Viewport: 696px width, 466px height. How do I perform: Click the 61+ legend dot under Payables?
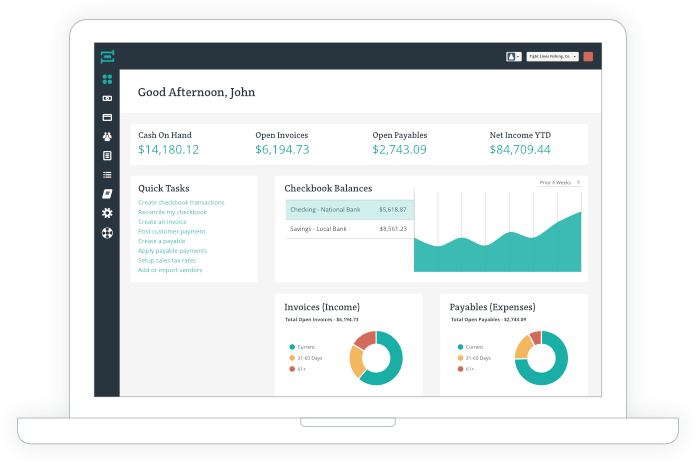tap(460, 369)
